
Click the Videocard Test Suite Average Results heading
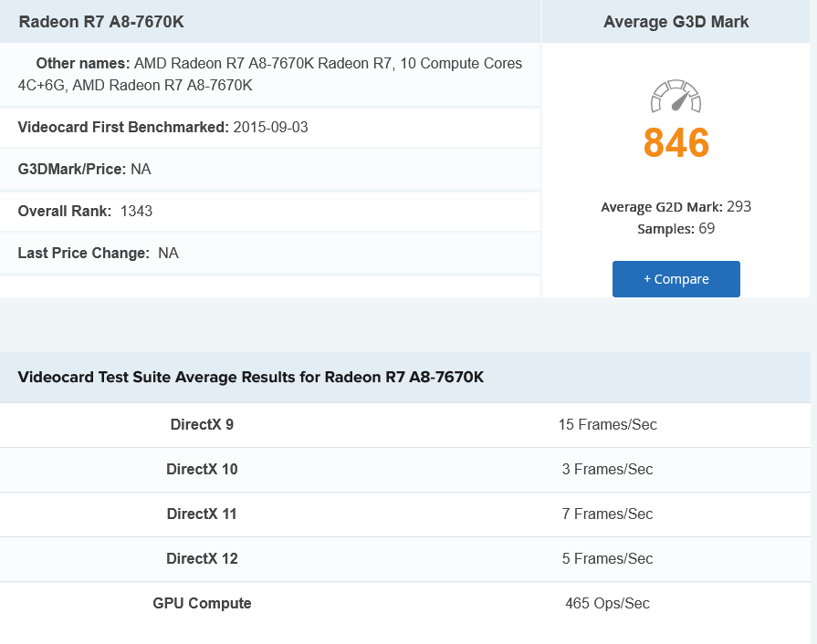coord(251,377)
